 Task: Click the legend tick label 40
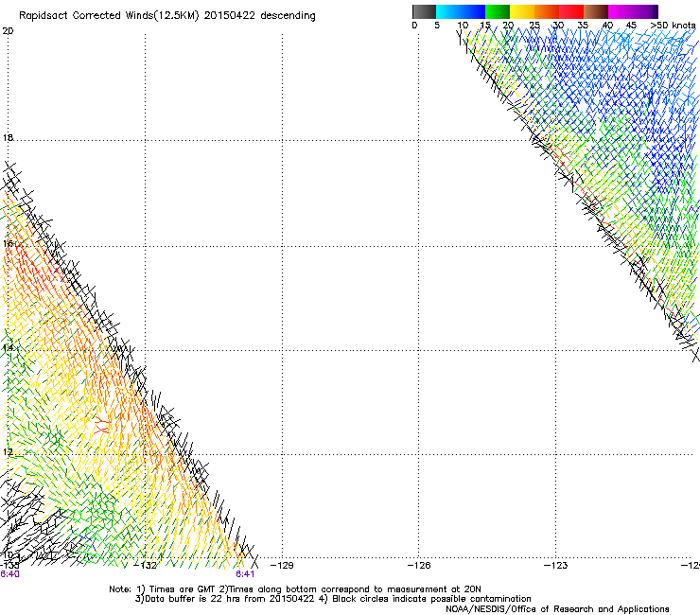click(x=608, y=26)
